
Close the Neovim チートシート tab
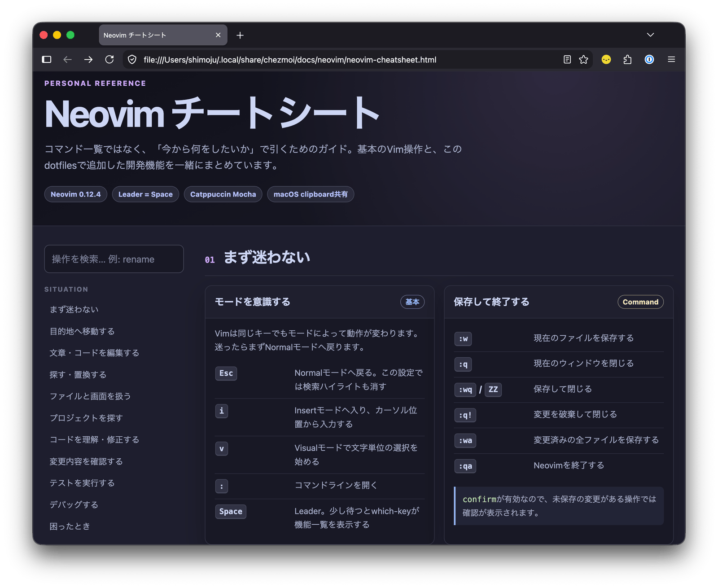[218, 35]
